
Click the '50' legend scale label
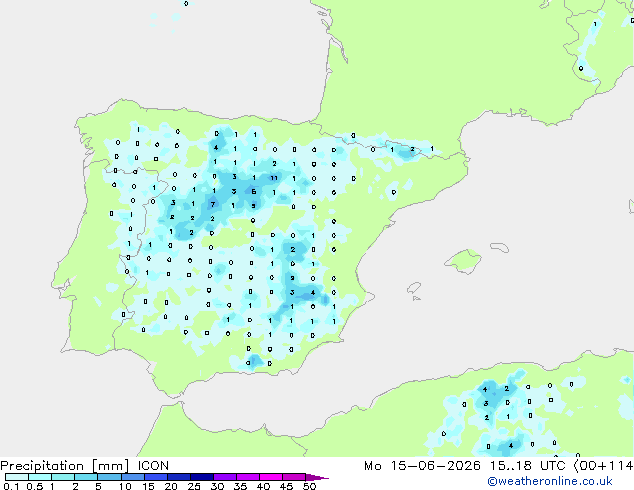coord(309,486)
